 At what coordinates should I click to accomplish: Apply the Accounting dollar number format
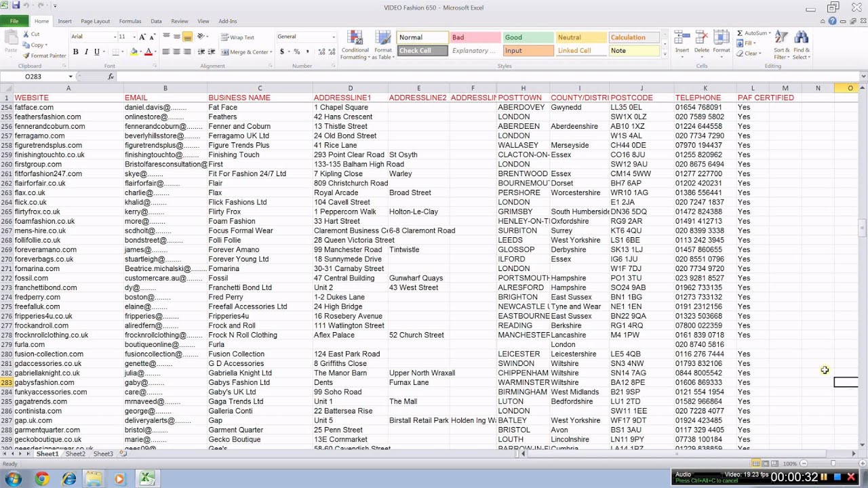(282, 52)
